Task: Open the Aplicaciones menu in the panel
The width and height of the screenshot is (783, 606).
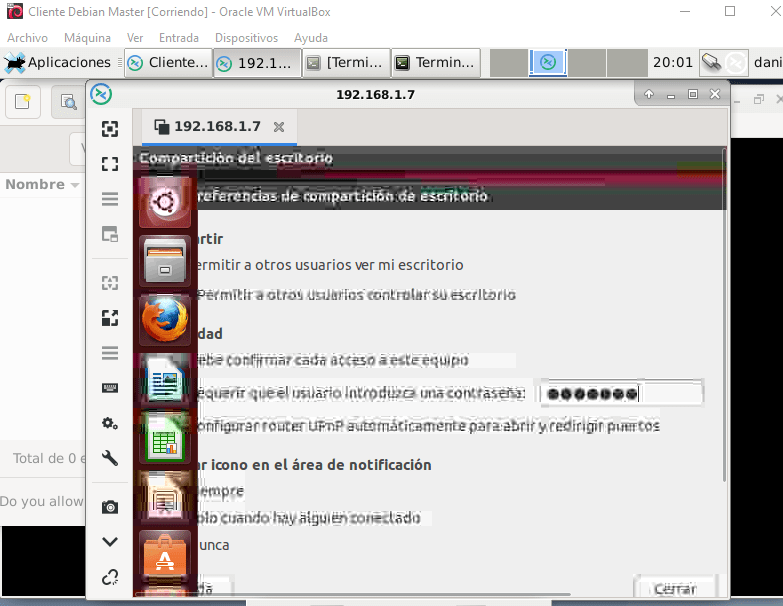Action: (x=56, y=63)
